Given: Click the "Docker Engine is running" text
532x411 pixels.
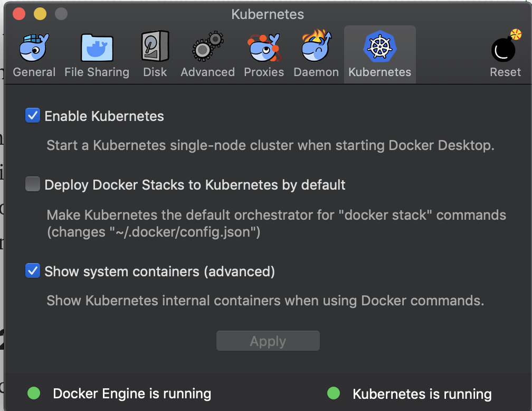Looking at the screenshot, I should pyautogui.click(x=132, y=394).
